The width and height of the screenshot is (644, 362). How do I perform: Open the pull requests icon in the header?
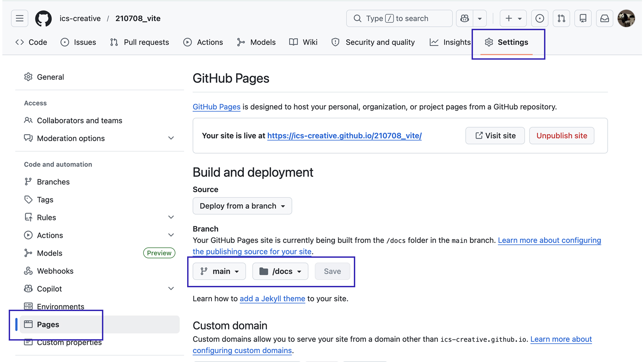pyautogui.click(x=561, y=18)
